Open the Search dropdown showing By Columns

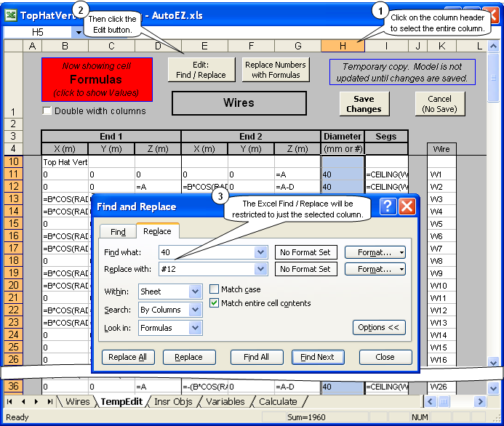point(195,310)
